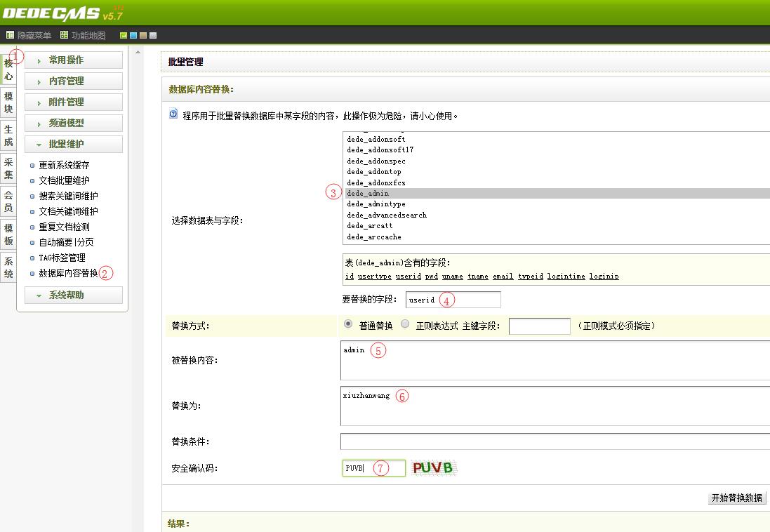The image size is (770, 532).
Task: Select the 正则表达式 radio button
Action: tap(405, 324)
